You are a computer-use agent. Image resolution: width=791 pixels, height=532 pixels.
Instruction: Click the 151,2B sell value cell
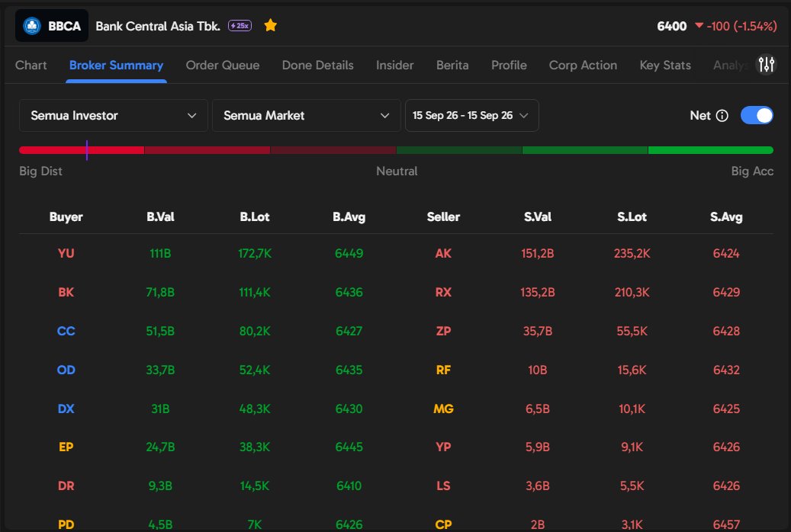(538, 253)
